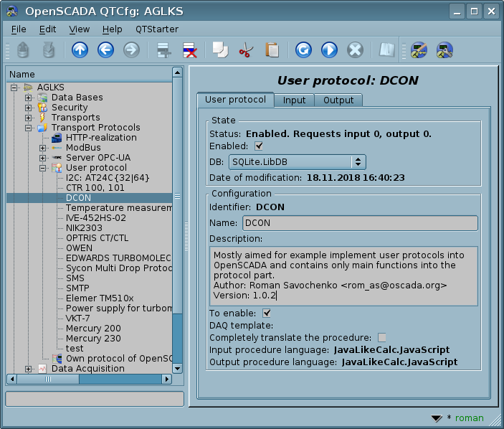This screenshot has height=429, width=504.
Task: Select Mercury 230 in the tree
Action: [93, 339]
